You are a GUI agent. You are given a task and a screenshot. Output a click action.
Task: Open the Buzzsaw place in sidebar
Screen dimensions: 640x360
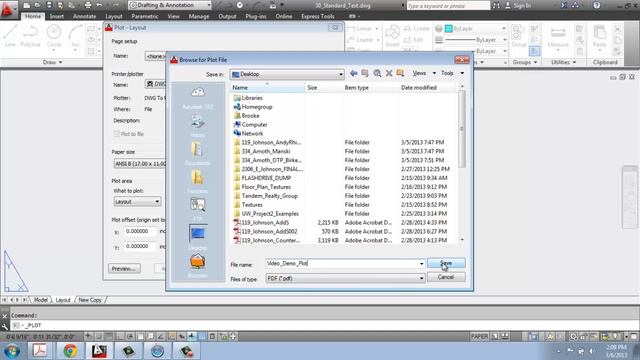click(198, 265)
